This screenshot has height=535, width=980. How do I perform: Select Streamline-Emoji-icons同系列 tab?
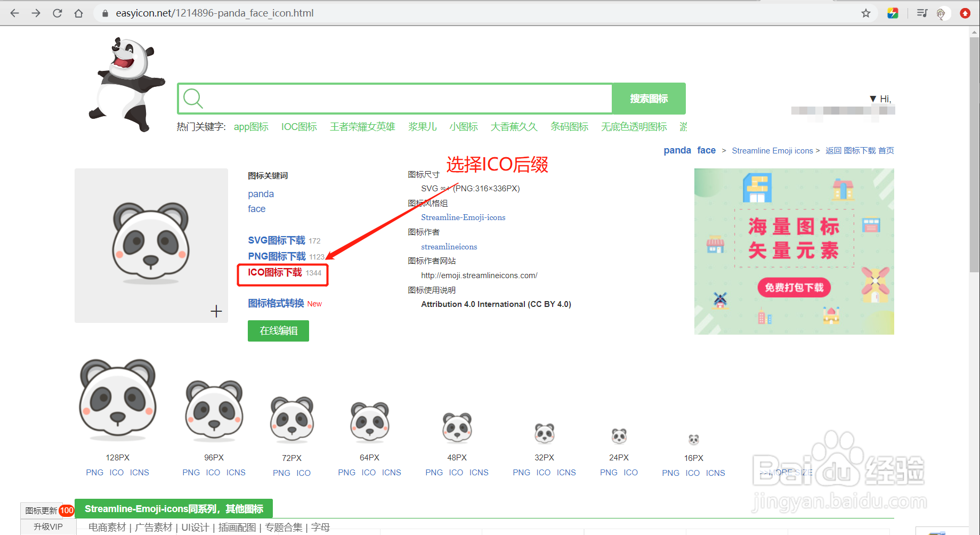174,509
